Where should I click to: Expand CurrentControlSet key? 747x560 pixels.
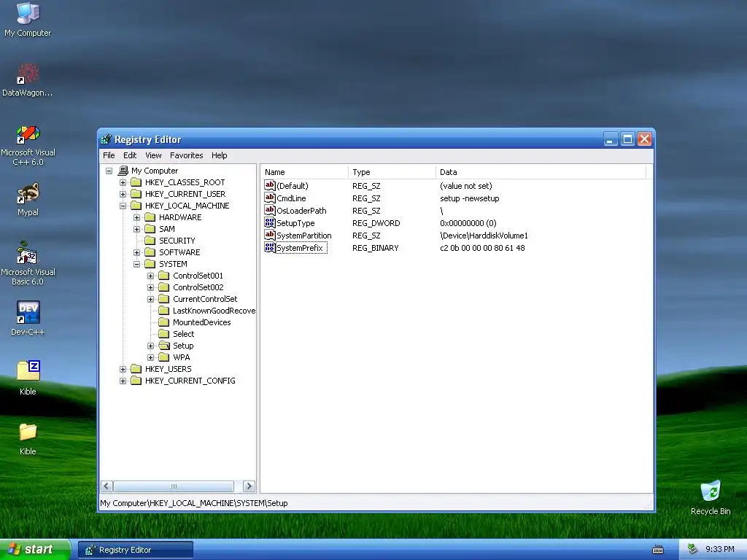pyautogui.click(x=150, y=299)
